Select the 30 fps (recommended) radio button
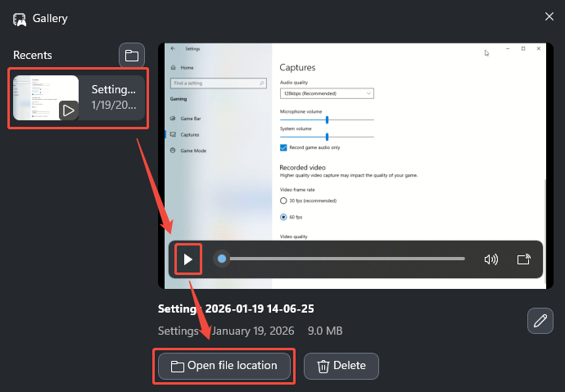The height and width of the screenshot is (392, 565). [x=283, y=201]
